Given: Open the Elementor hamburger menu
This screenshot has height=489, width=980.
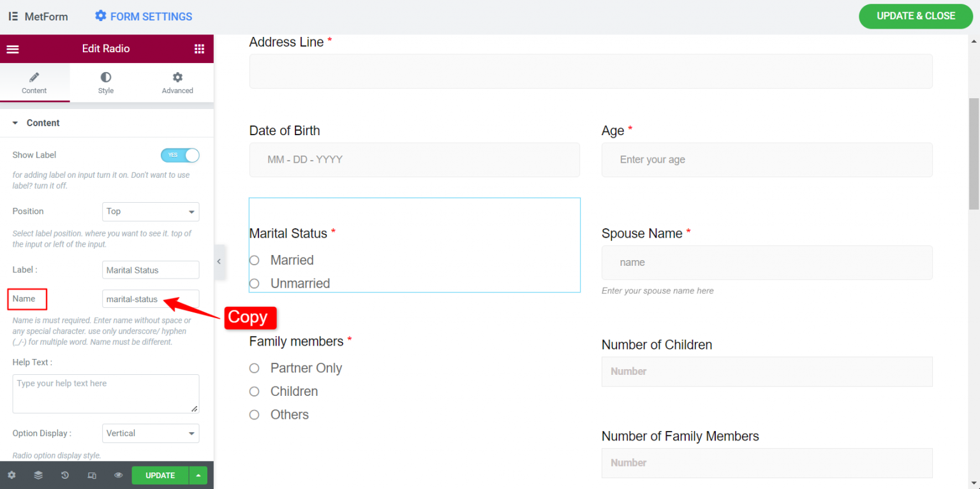Looking at the screenshot, I should tap(12, 48).
